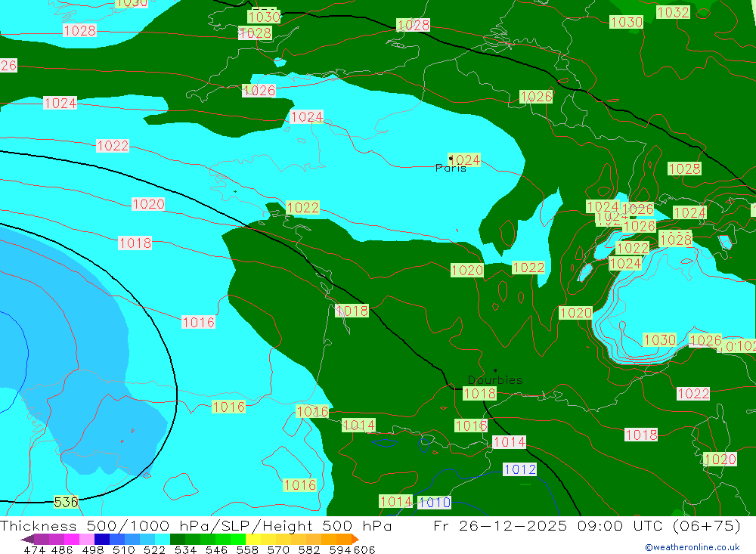This screenshot has height=554, width=756.
Task: Click the legend value 510
Action: coord(124,549)
